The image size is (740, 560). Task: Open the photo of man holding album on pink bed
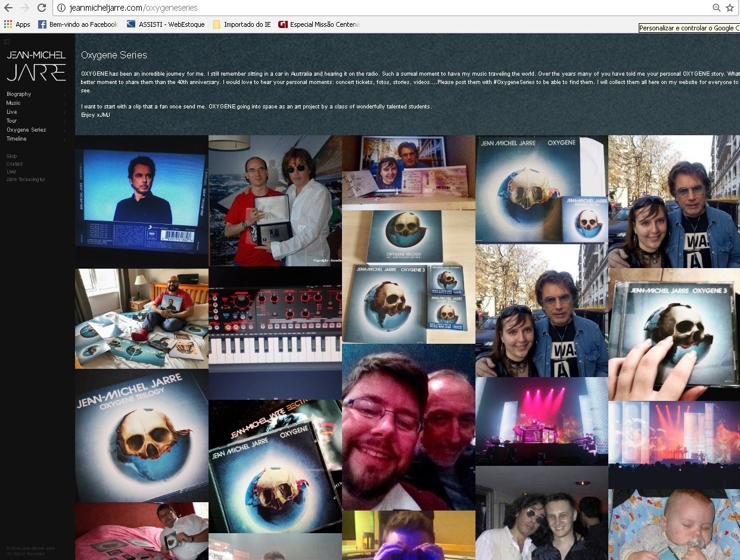(x=142, y=531)
